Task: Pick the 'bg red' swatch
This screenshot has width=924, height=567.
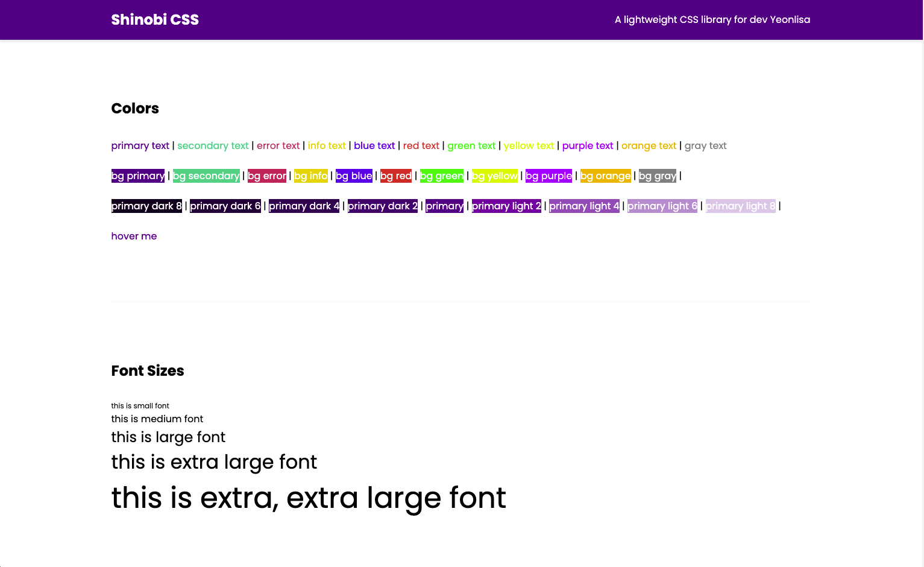Action: coord(396,176)
